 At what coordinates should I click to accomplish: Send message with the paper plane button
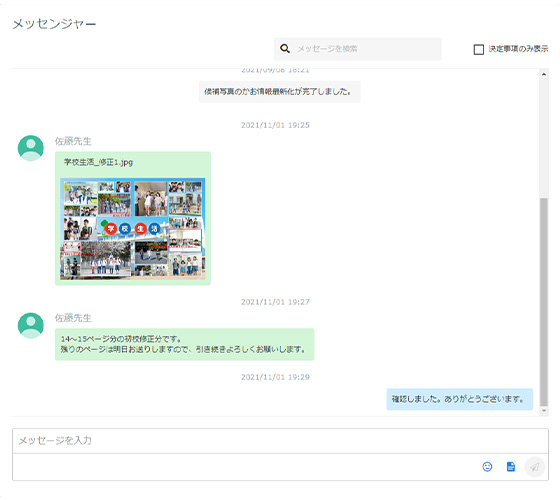pyautogui.click(x=535, y=466)
